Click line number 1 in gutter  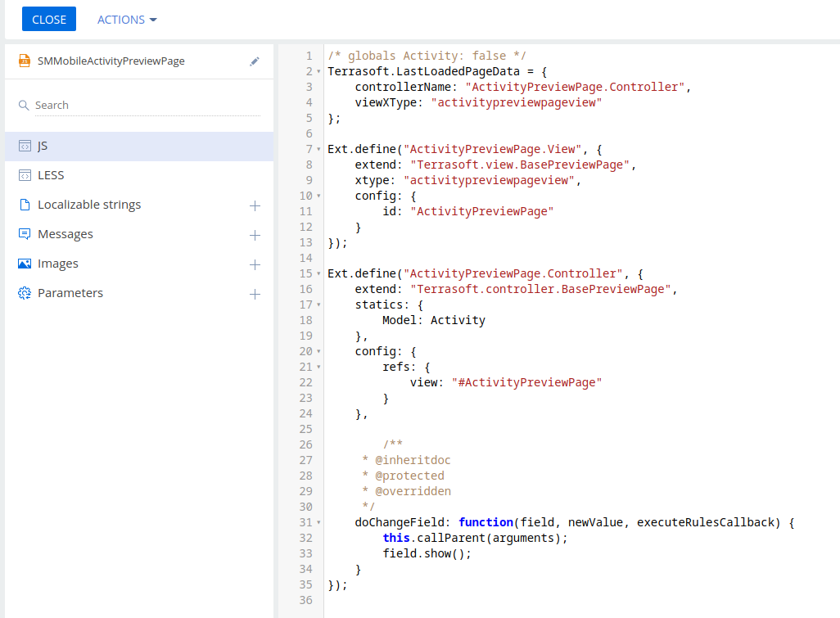309,56
